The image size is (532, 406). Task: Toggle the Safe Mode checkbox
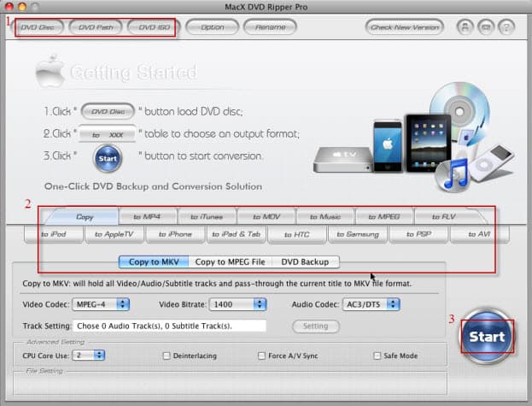[377, 356]
